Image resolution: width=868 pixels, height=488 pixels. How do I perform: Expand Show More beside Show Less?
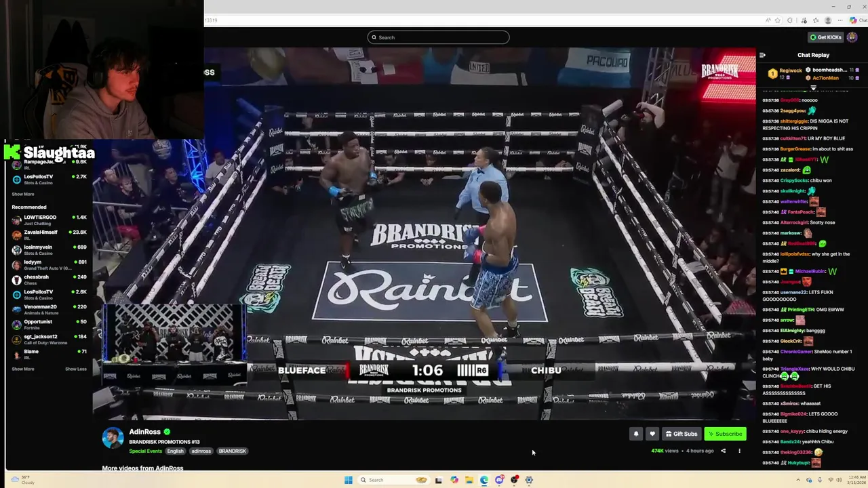tap(22, 369)
